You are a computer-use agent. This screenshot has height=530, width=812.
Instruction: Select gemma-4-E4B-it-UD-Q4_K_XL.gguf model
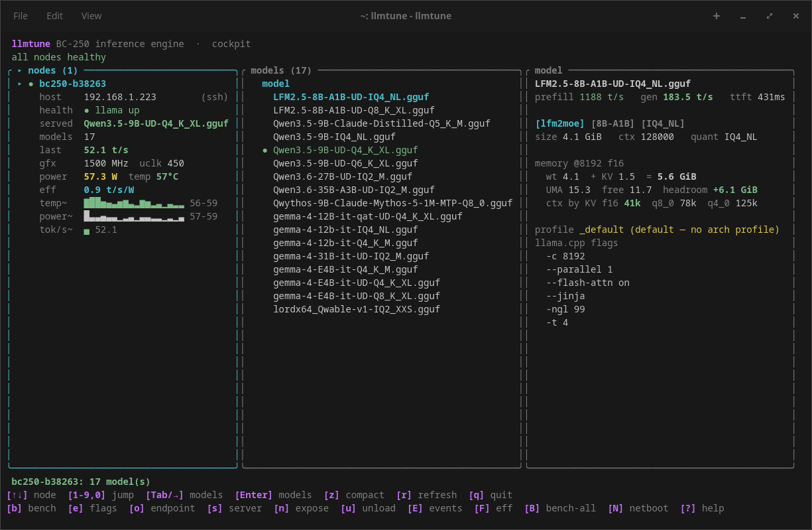tap(357, 283)
